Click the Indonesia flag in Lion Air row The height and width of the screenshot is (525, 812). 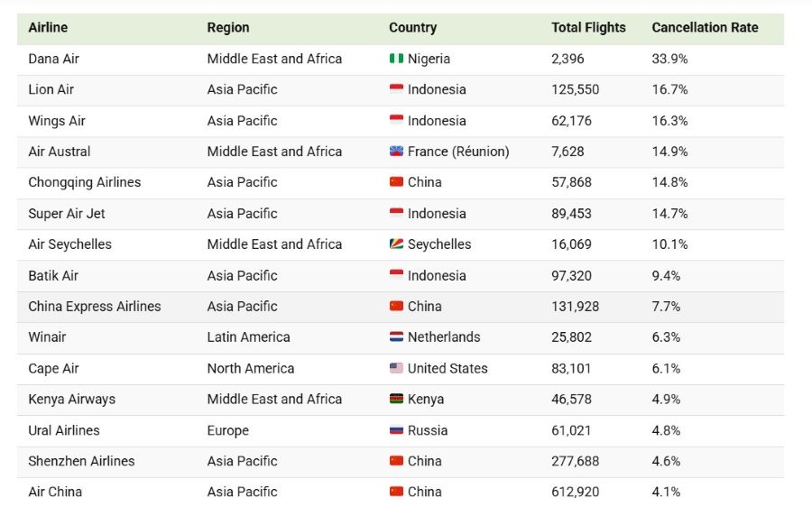pos(396,89)
